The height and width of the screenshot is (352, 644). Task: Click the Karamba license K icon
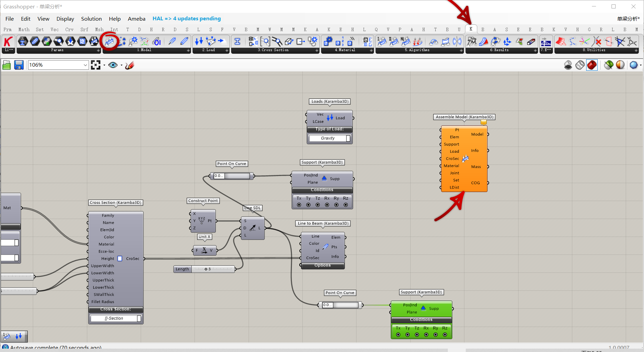(8, 42)
